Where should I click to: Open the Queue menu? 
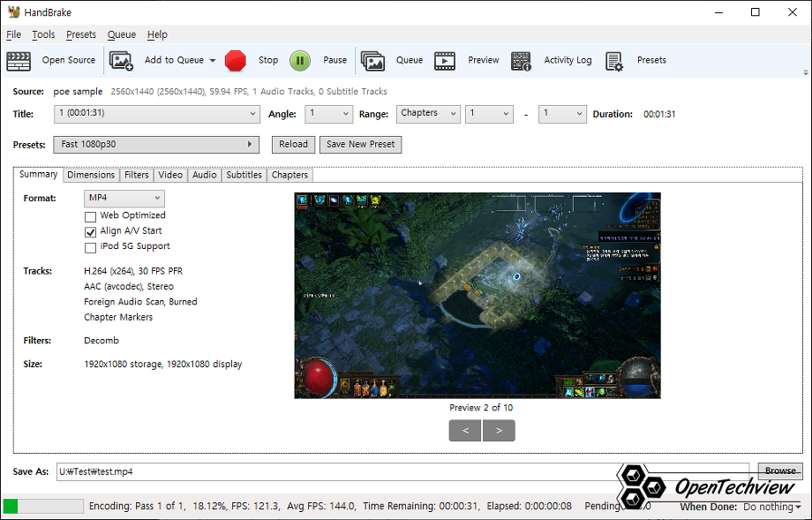click(x=122, y=34)
